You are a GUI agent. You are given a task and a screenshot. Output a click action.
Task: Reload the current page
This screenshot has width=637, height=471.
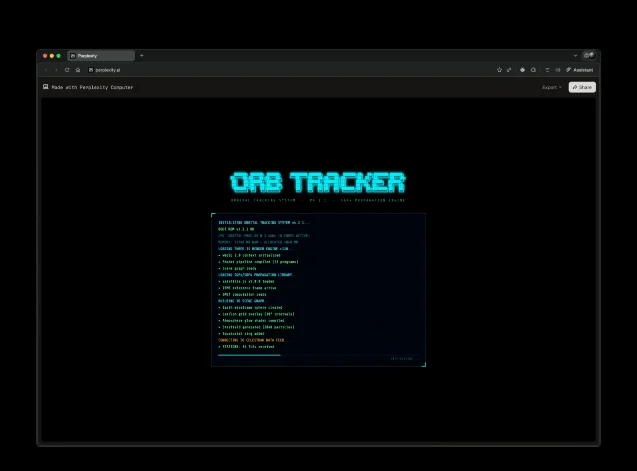[67, 70]
